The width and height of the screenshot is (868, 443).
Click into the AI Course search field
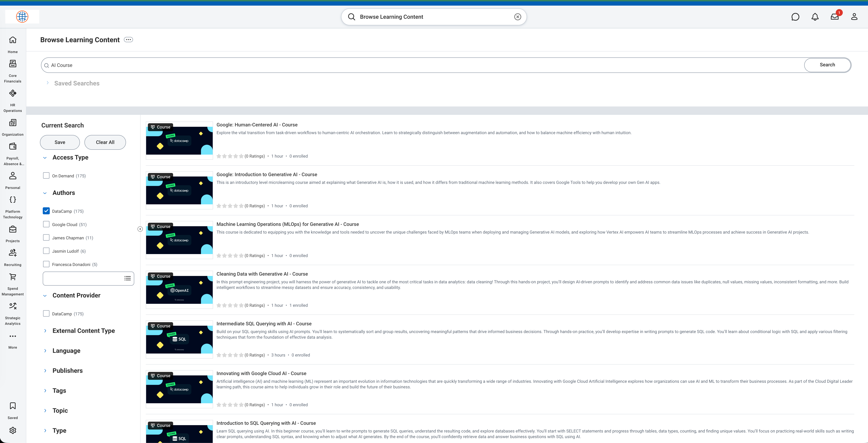coord(423,65)
